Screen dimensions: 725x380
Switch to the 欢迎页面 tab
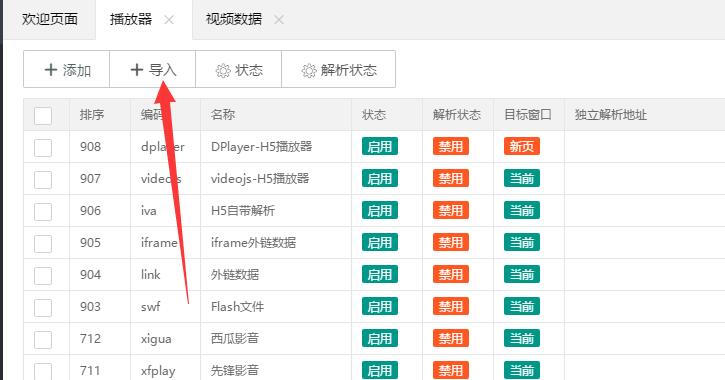[49, 19]
